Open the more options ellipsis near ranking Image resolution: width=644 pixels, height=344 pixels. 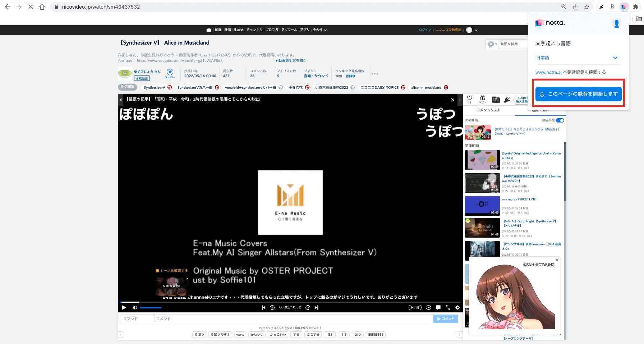pos(375,74)
